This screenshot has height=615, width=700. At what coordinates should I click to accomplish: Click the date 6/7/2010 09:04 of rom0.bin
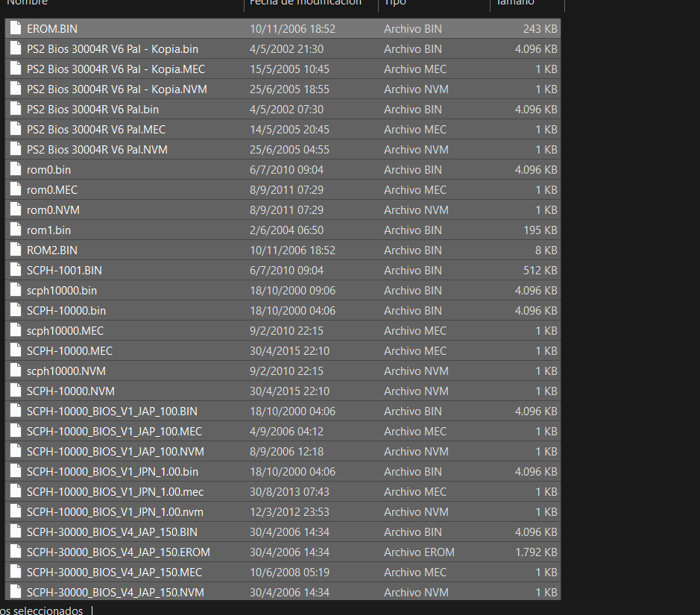pos(286,170)
